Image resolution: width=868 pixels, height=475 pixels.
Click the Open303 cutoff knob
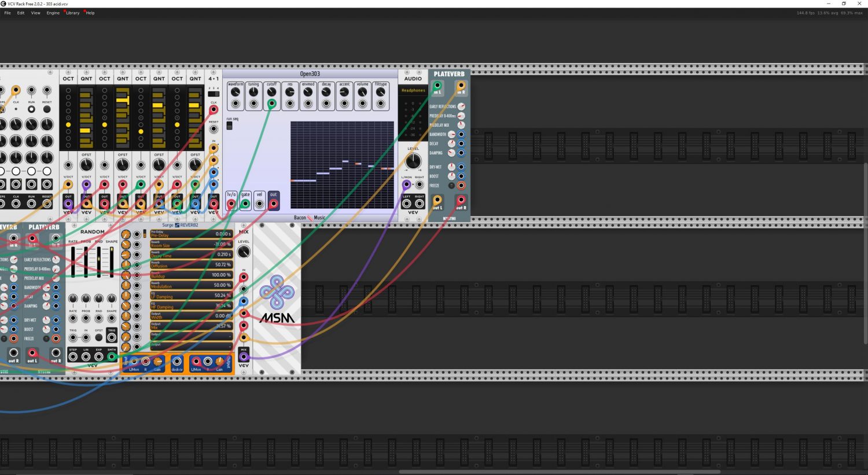pos(271,92)
